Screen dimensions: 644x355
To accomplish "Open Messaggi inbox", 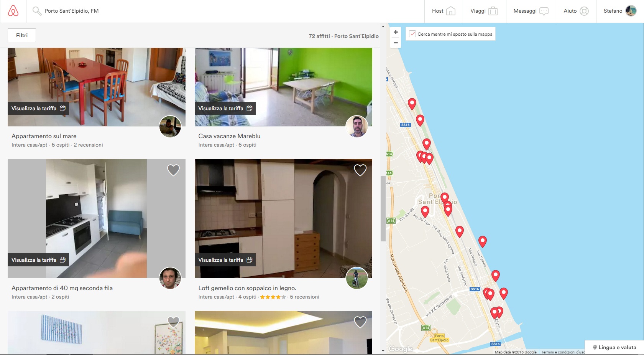I will tap(531, 11).
